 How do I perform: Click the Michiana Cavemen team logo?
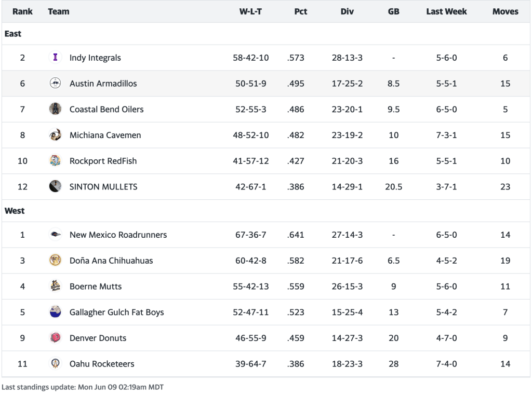[x=55, y=135]
